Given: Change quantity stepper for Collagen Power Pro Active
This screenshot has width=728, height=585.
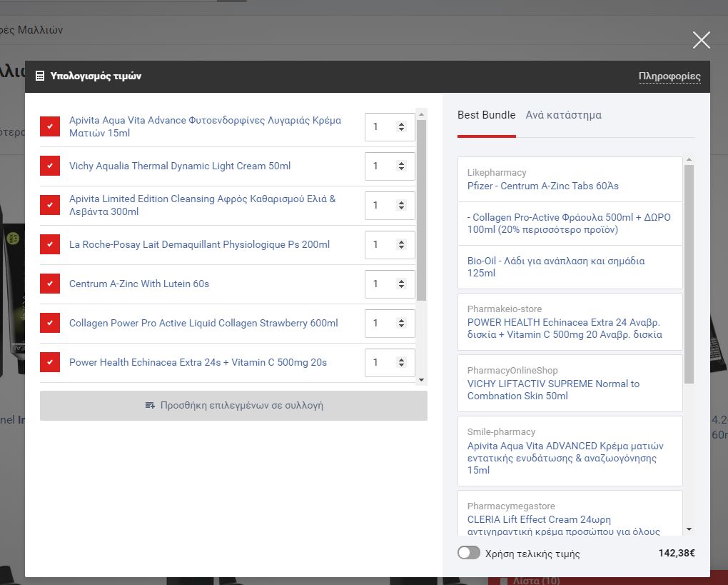Looking at the screenshot, I should [x=401, y=323].
